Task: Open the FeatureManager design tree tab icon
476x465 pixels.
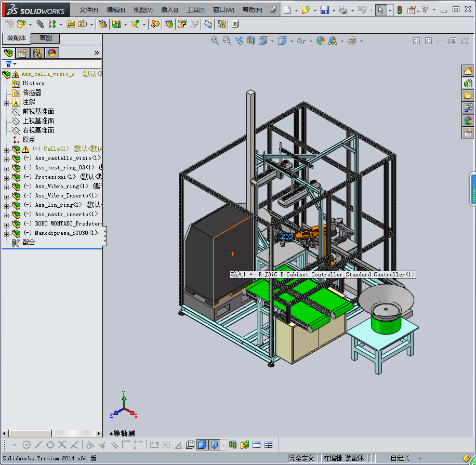Action: point(8,52)
